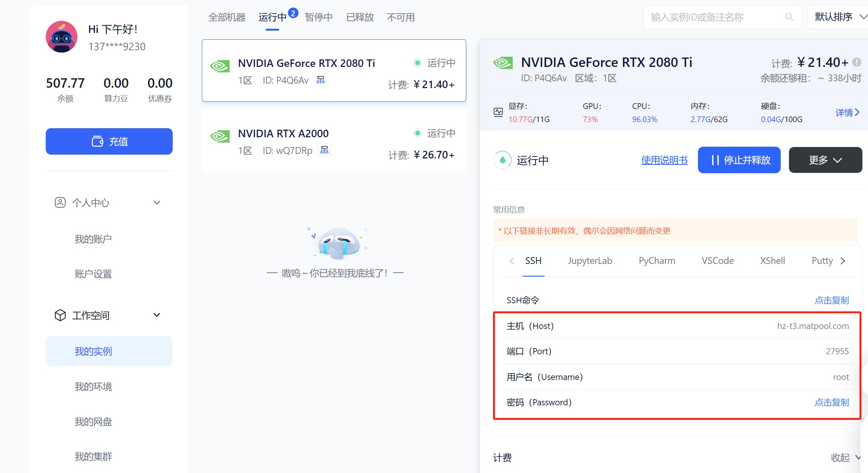Open 我的集群 in sidebar
868x473 pixels.
pyautogui.click(x=93, y=456)
